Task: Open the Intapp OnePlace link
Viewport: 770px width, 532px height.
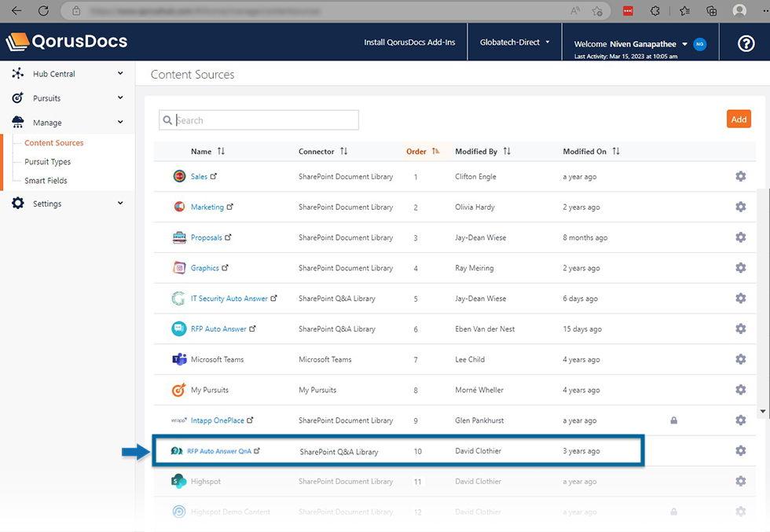Action: coord(218,420)
